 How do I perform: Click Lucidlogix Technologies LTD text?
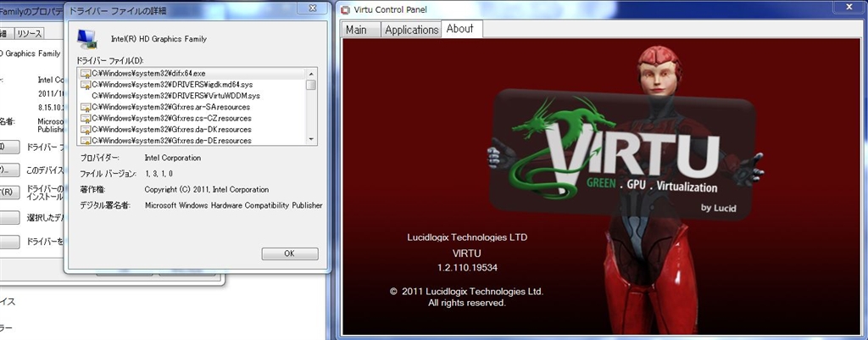(x=467, y=237)
